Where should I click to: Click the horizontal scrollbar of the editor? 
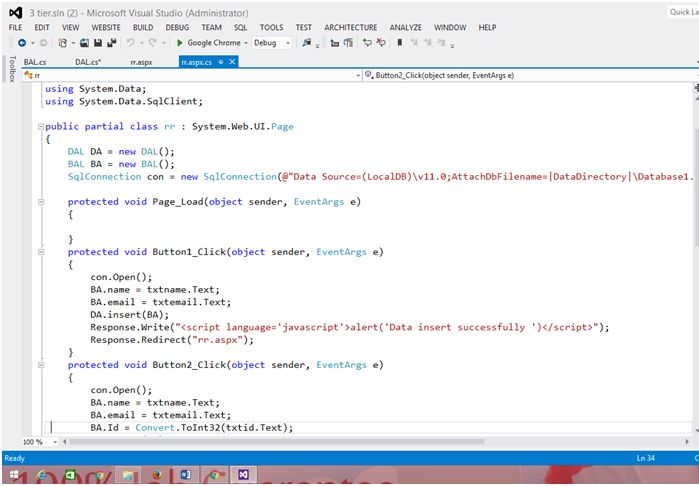click(x=277, y=442)
